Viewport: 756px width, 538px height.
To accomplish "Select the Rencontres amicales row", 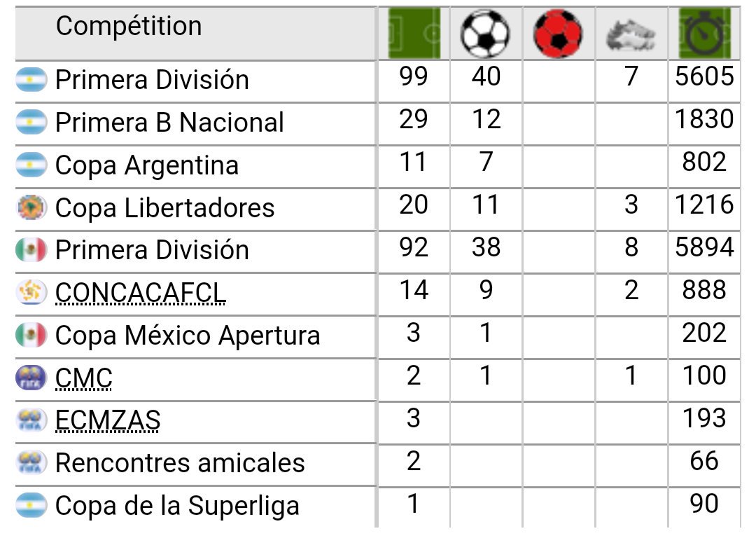I will click(x=377, y=463).
